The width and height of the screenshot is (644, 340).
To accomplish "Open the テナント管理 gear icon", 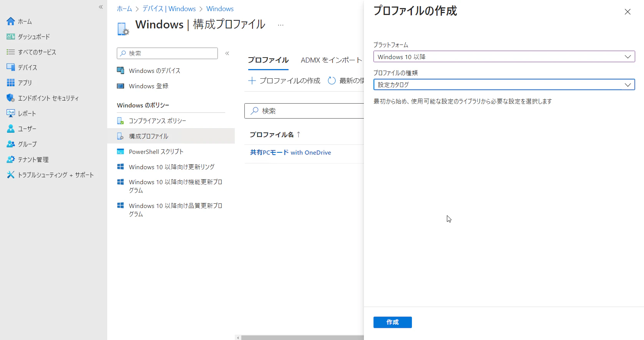I will 11,160.
